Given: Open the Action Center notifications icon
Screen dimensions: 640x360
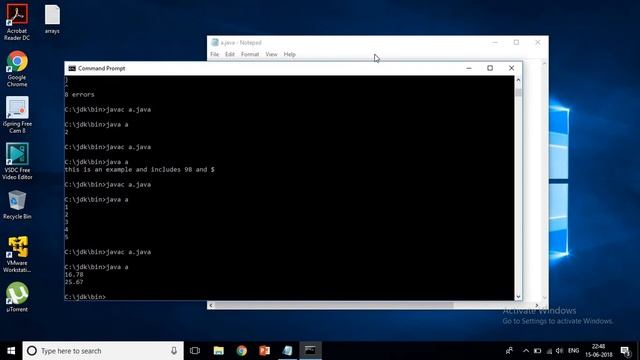Looking at the screenshot, I should [625, 351].
